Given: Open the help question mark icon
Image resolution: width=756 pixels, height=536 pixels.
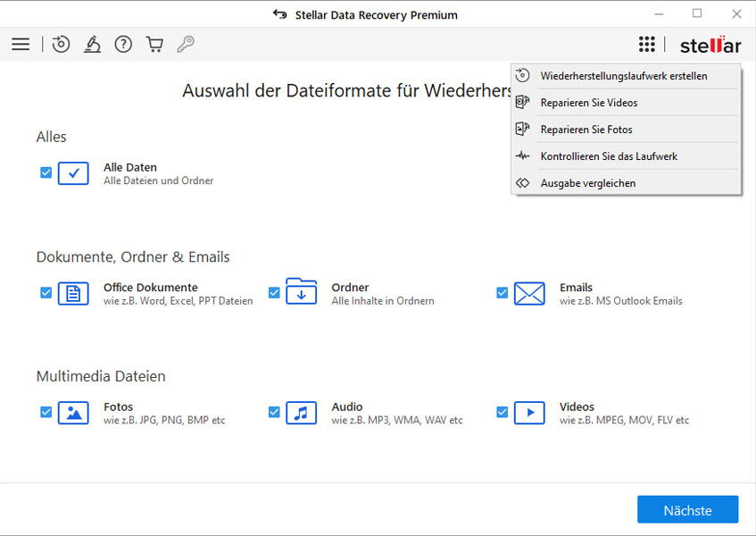Looking at the screenshot, I should [x=123, y=44].
